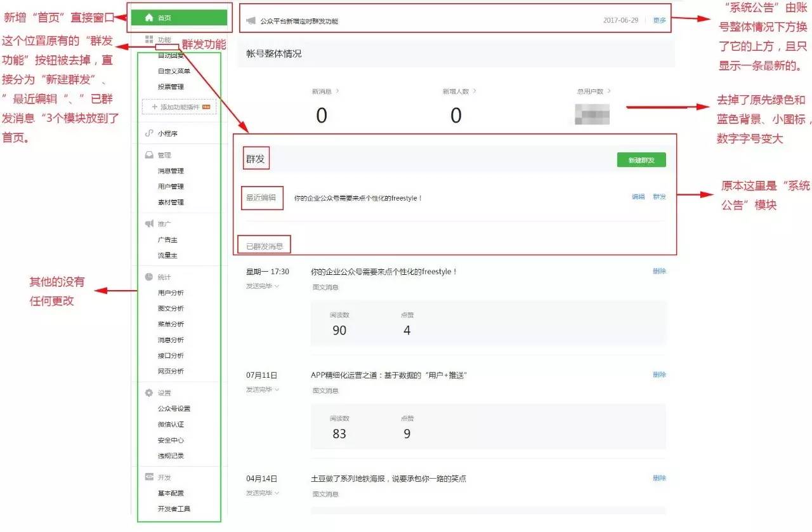Open 基本配置
Image resolution: width=812 pixels, height=532 pixels.
pos(171,493)
